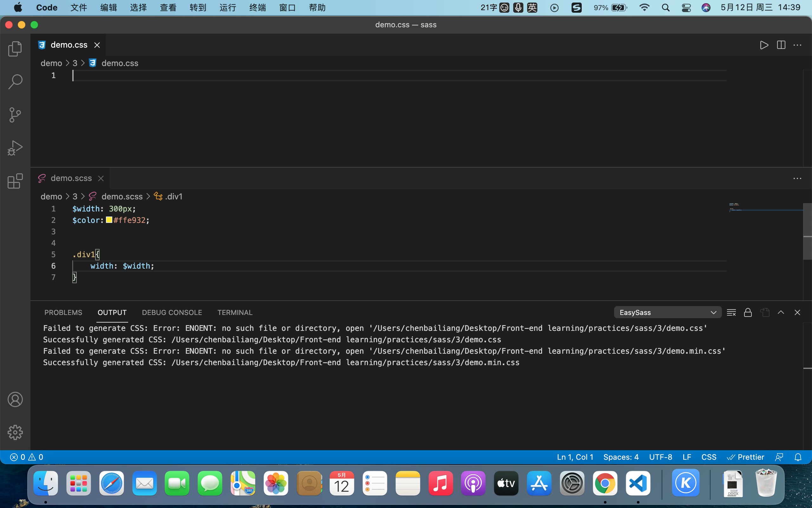Toggle the output scroll lock
The height and width of the screenshot is (508, 812).
[748, 312]
